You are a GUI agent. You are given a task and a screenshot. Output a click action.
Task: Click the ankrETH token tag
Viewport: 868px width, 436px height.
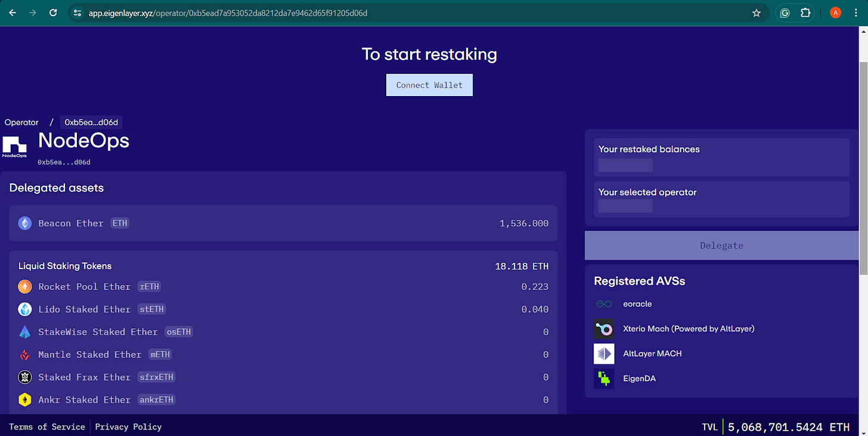click(157, 400)
